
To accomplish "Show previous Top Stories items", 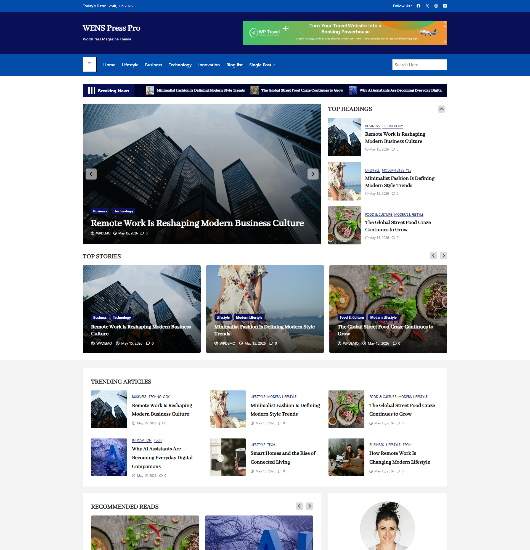I will click(434, 255).
